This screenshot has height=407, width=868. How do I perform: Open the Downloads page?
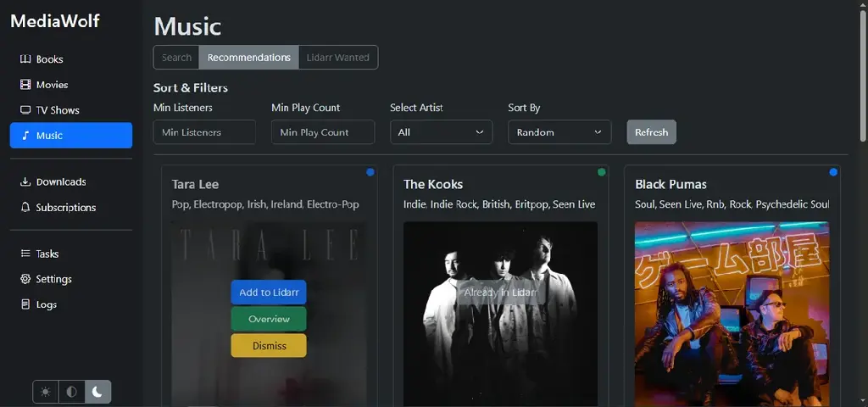[x=71, y=182]
